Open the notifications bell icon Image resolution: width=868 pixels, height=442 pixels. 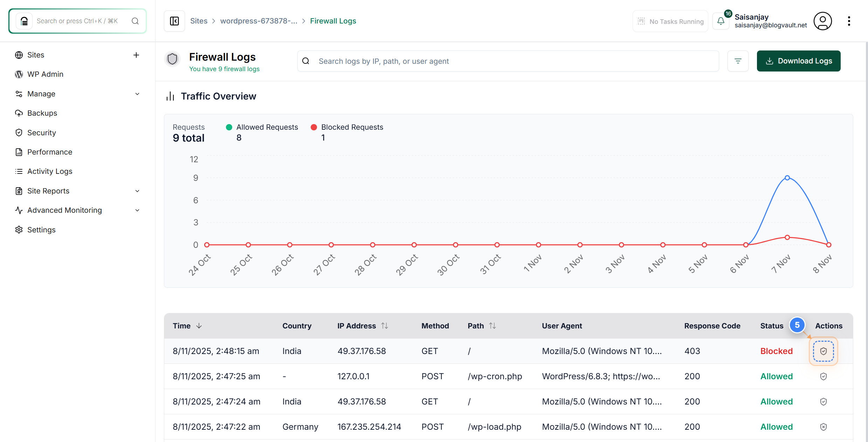pos(721,21)
